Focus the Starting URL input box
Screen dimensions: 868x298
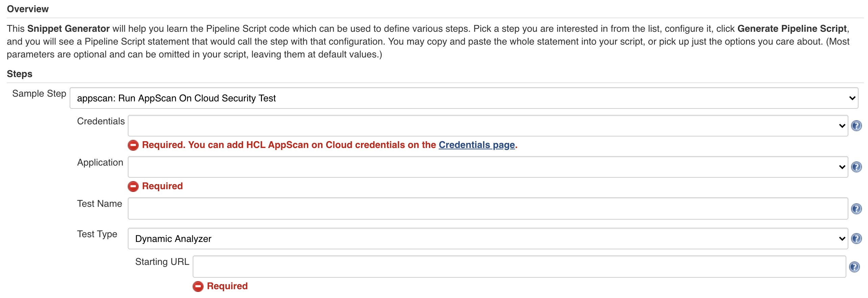click(x=519, y=267)
